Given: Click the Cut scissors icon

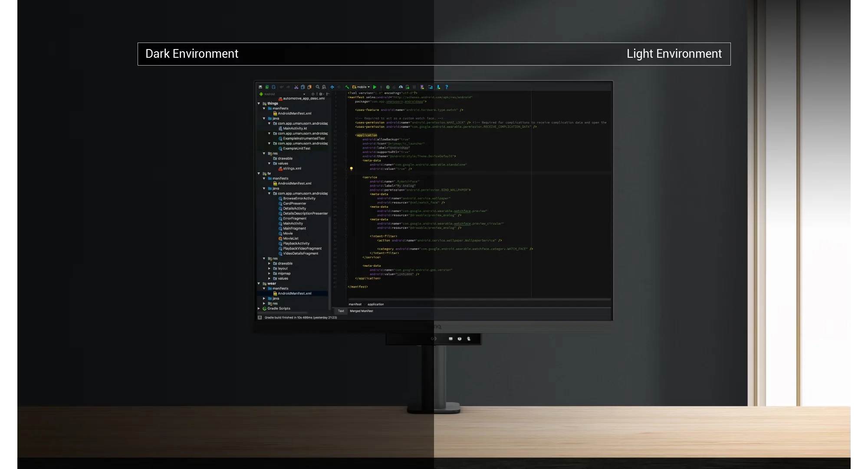Looking at the screenshot, I should click(x=296, y=87).
